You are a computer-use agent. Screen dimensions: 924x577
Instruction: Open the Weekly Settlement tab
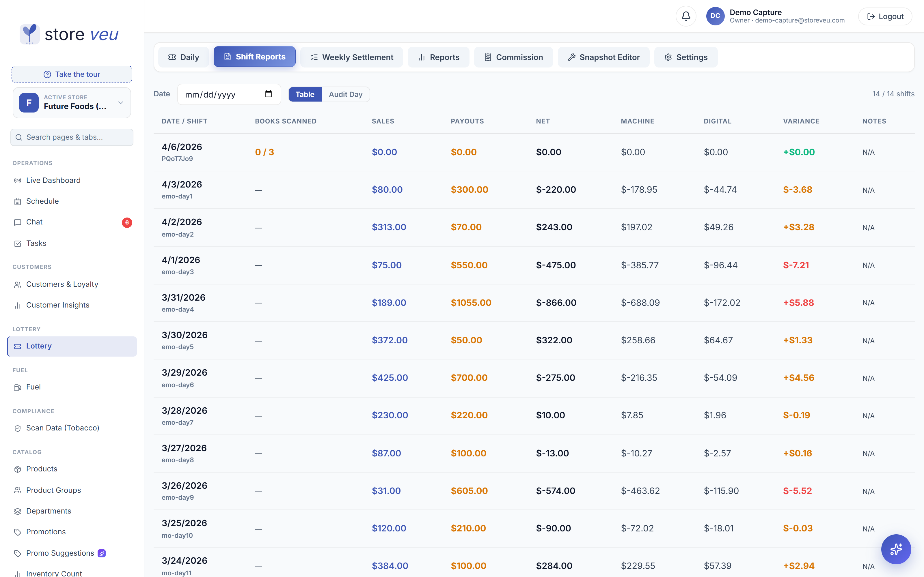352,57
